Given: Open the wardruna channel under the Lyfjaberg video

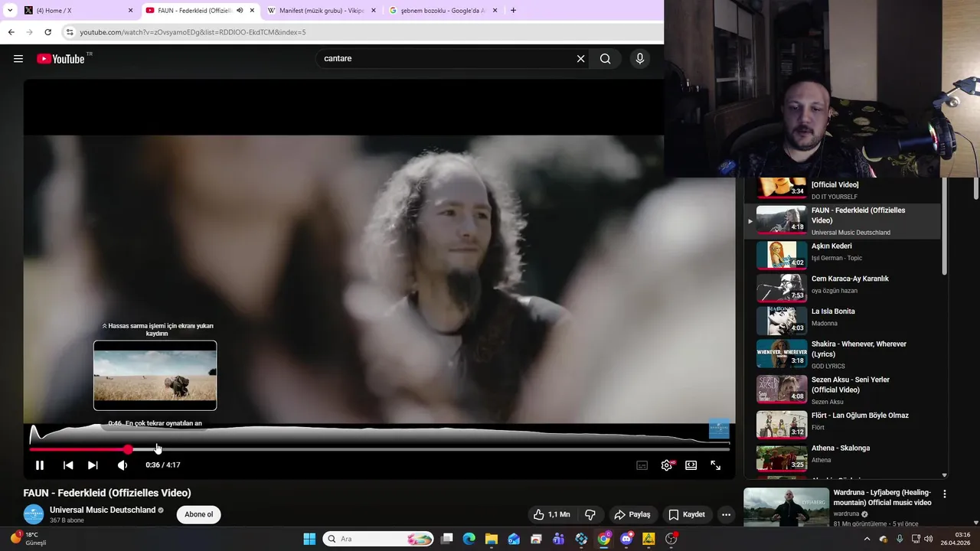Looking at the screenshot, I should (847, 514).
